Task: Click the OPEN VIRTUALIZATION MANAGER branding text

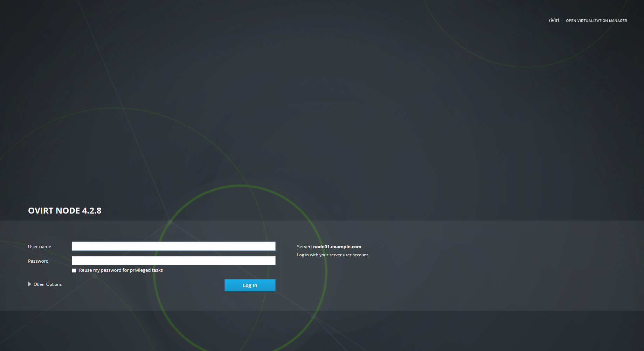Action: (596, 21)
